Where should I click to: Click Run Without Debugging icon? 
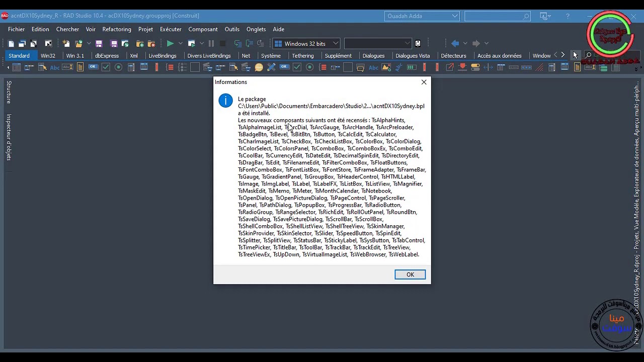click(191, 44)
